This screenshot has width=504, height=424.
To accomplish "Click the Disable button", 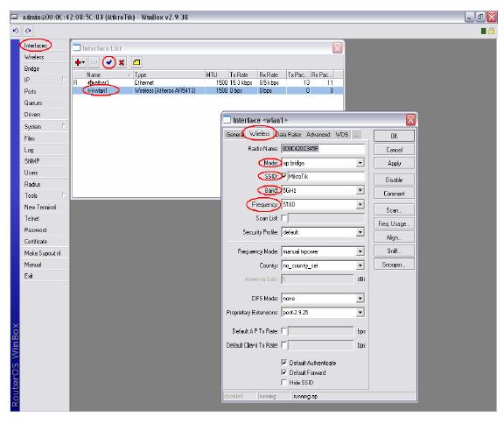I will pos(394,180).
